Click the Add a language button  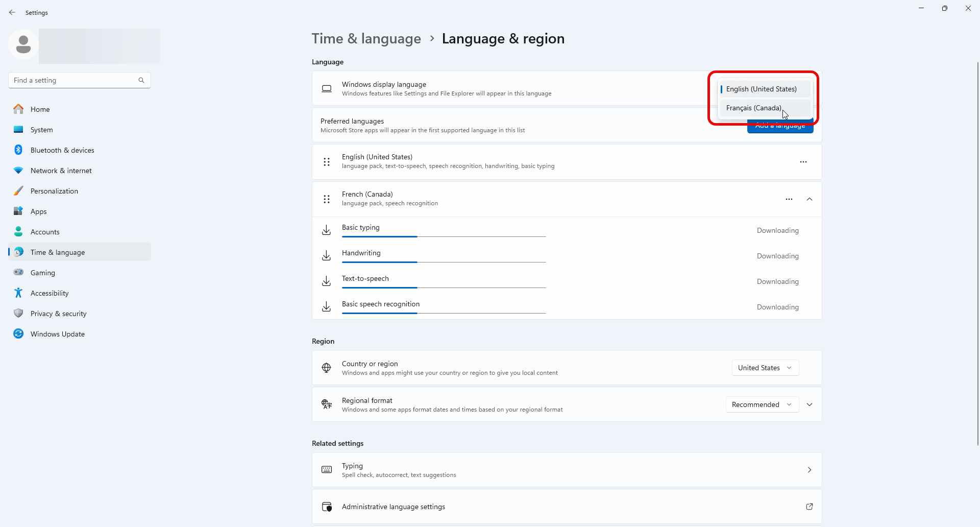click(780, 125)
